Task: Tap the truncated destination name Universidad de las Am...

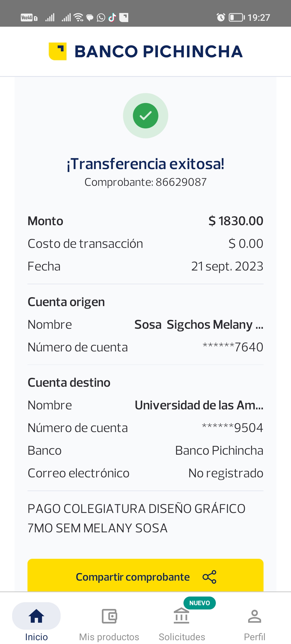Action: [199, 405]
